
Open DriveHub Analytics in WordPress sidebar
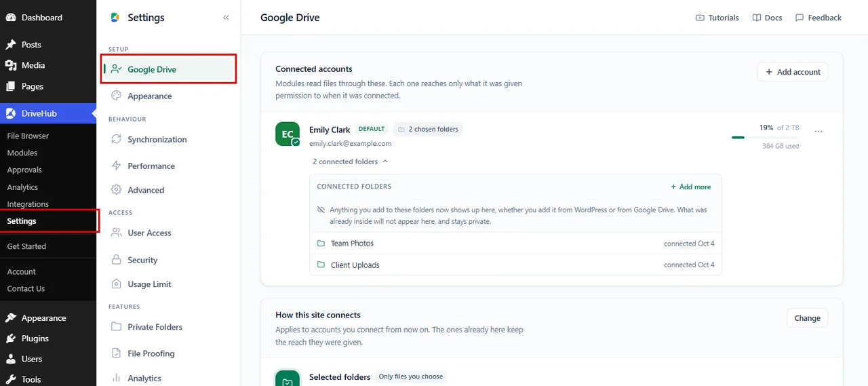point(22,187)
